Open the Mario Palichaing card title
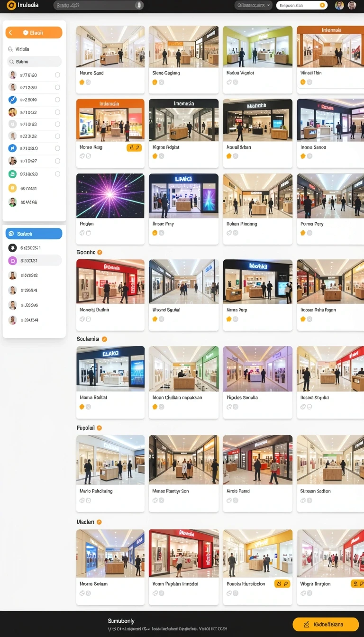Screen dimensions: 364x637 coord(96,491)
